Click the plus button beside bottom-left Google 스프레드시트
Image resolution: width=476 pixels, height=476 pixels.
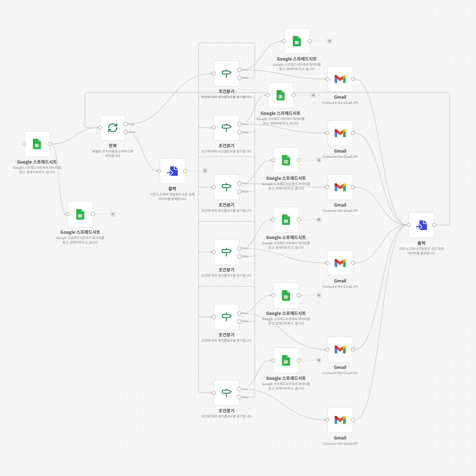point(113,214)
